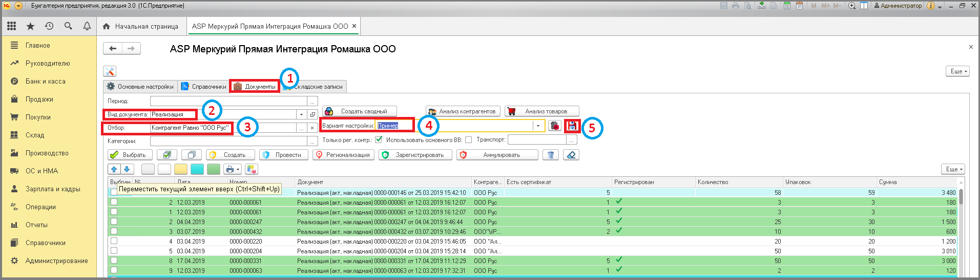
Task: Toggle Только рег. контр. checkbox
Action: [x=379, y=139]
